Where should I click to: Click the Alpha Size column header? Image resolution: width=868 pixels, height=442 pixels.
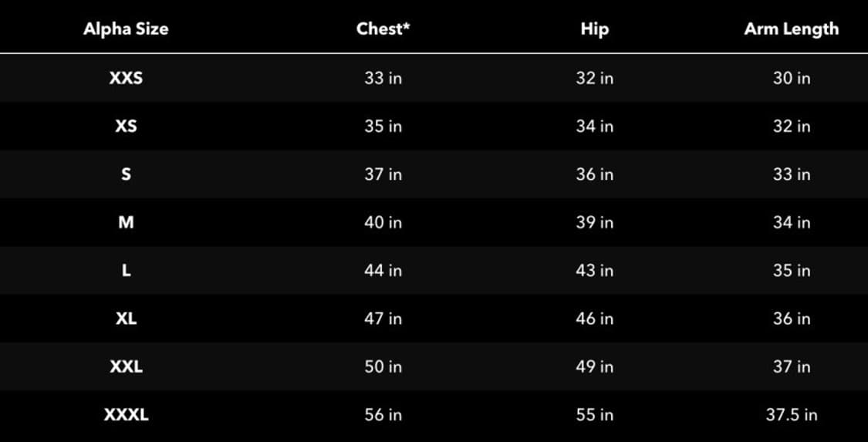point(126,30)
